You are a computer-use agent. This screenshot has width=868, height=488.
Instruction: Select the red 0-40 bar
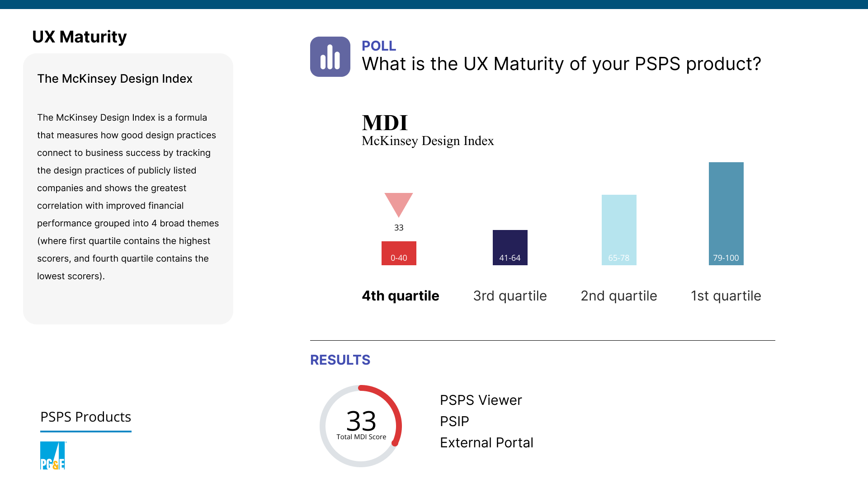[x=399, y=253]
